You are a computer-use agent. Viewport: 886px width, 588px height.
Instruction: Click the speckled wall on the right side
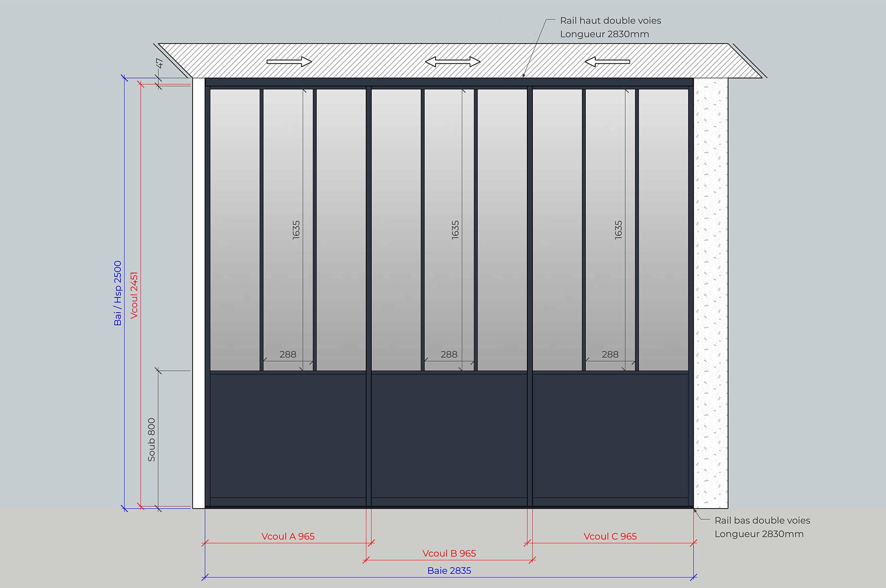[711, 293]
